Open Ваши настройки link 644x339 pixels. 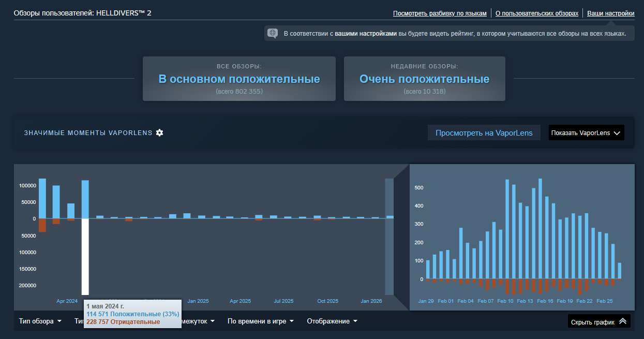click(x=611, y=13)
